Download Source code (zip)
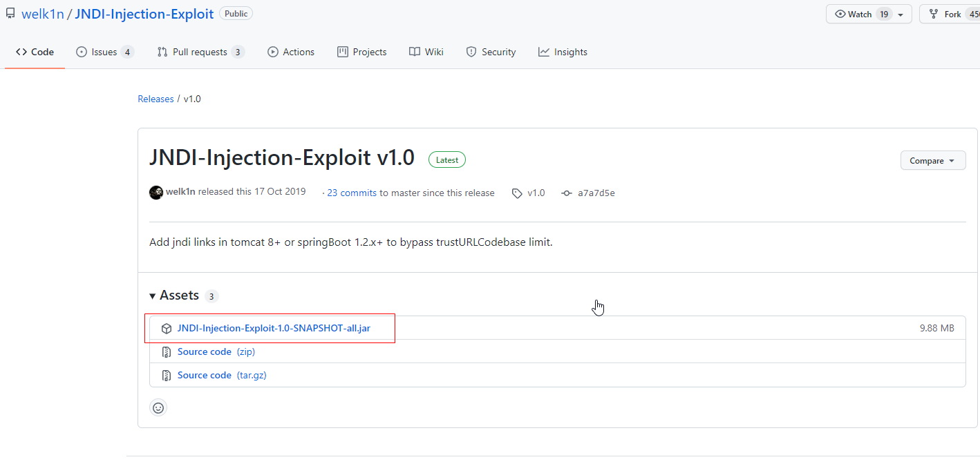Image resolution: width=980 pixels, height=464 pixels. point(216,351)
